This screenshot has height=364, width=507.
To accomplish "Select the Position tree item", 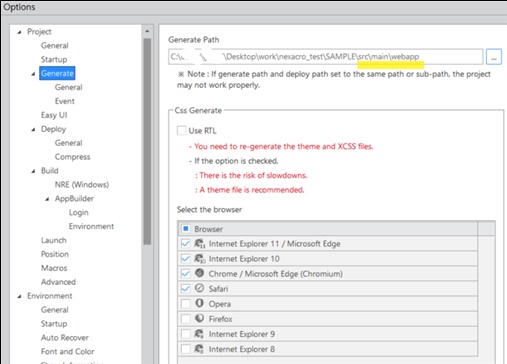I will (55, 254).
